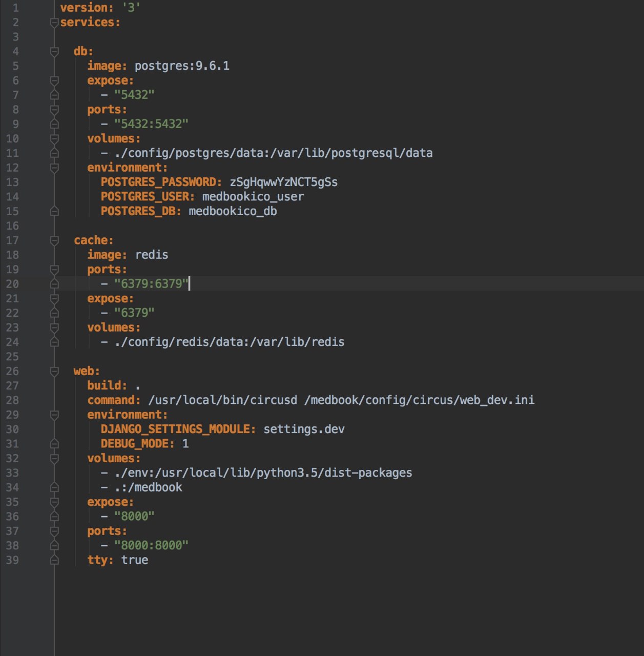
Task: Click the redis image name
Action: (152, 255)
